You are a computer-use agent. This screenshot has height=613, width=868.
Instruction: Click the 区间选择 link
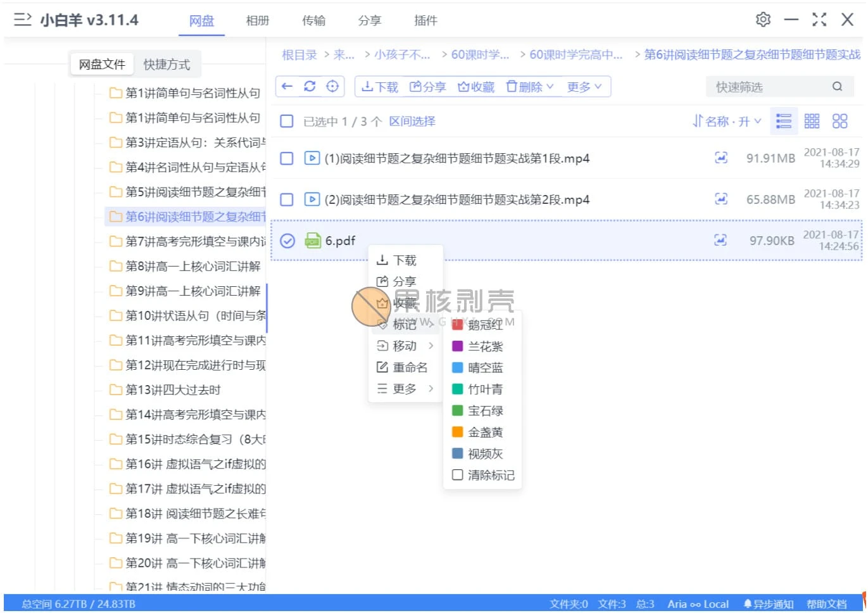coord(412,121)
